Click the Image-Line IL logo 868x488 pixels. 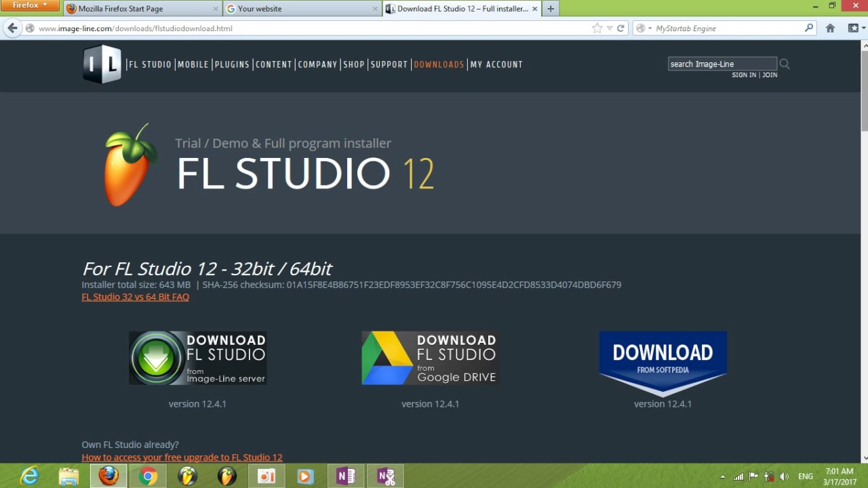coord(102,64)
